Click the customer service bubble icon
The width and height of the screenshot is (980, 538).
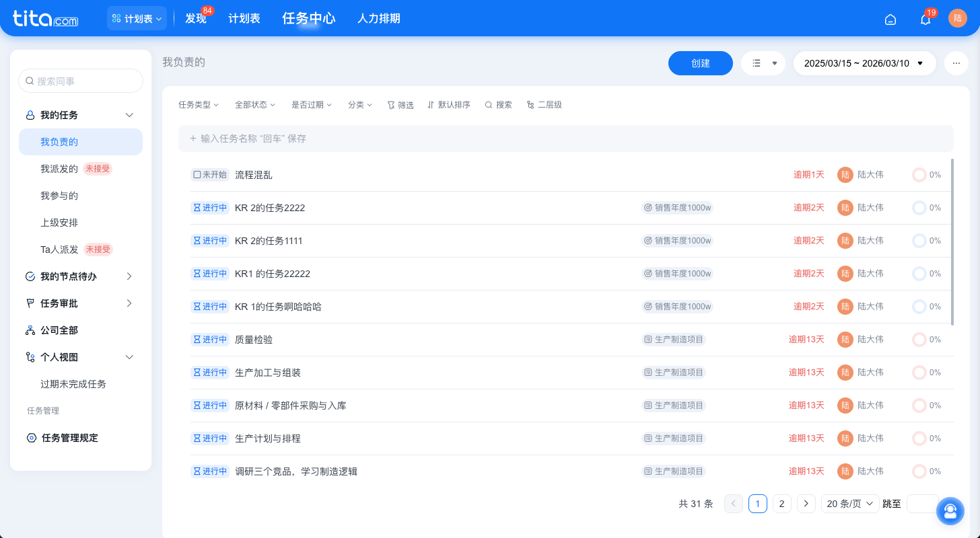click(x=950, y=511)
